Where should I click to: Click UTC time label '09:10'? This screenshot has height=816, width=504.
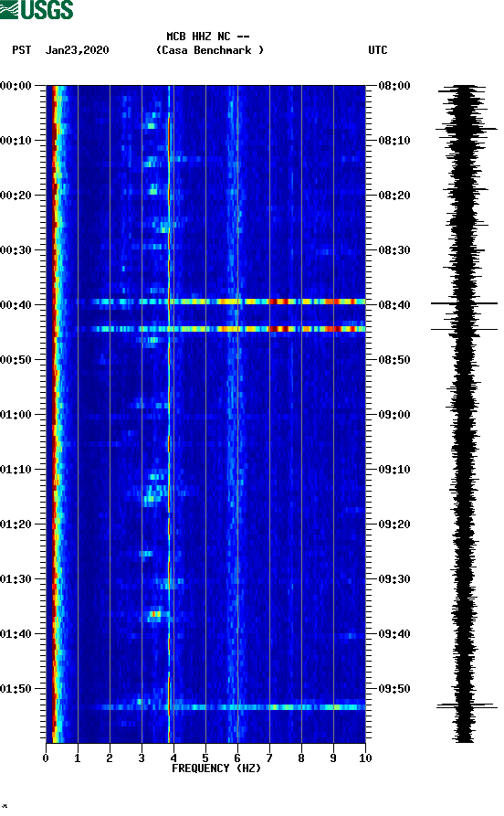tap(394, 470)
